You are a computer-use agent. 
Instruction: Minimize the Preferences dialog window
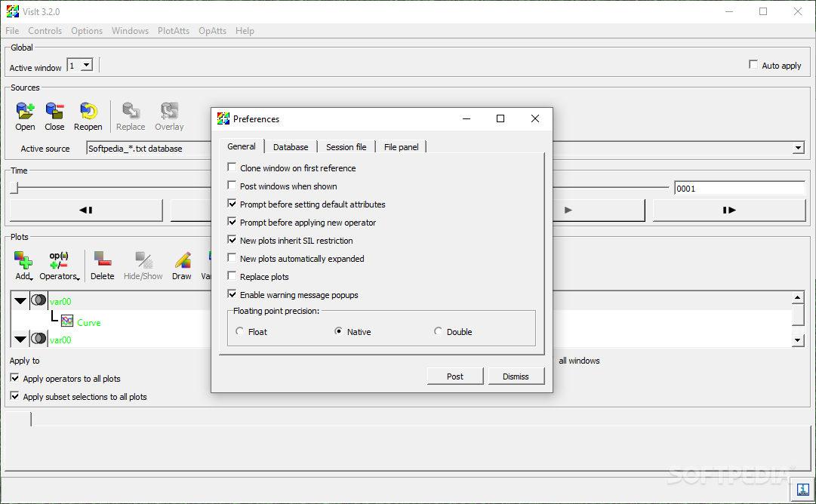[467, 118]
